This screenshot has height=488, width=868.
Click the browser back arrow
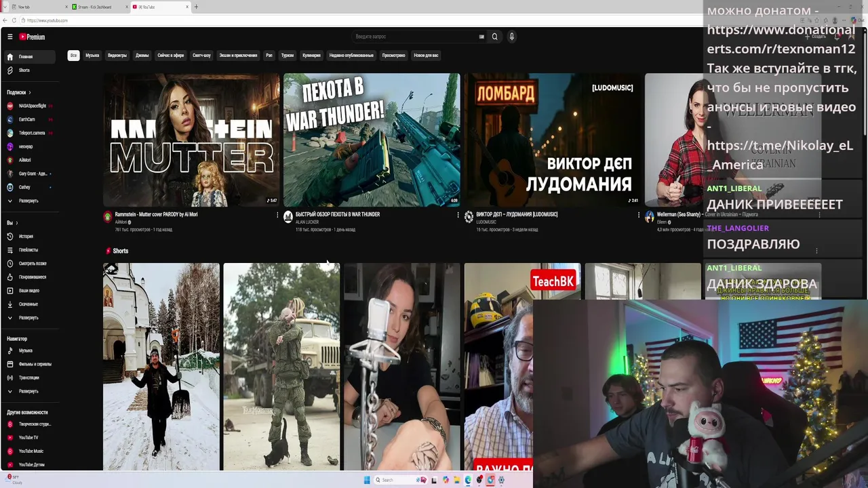tap(5, 20)
